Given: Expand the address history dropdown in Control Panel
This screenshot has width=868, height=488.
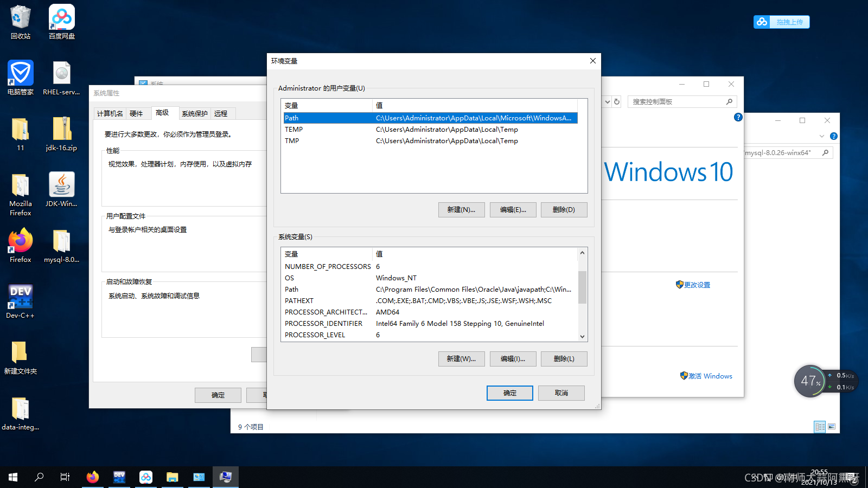Looking at the screenshot, I should (x=607, y=101).
